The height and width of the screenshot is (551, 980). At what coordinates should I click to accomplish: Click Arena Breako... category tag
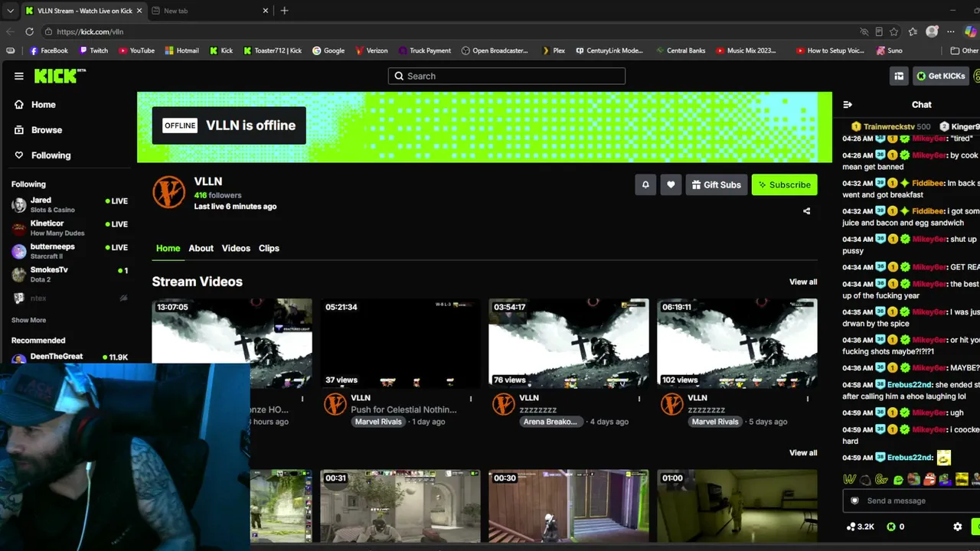(550, 422)
